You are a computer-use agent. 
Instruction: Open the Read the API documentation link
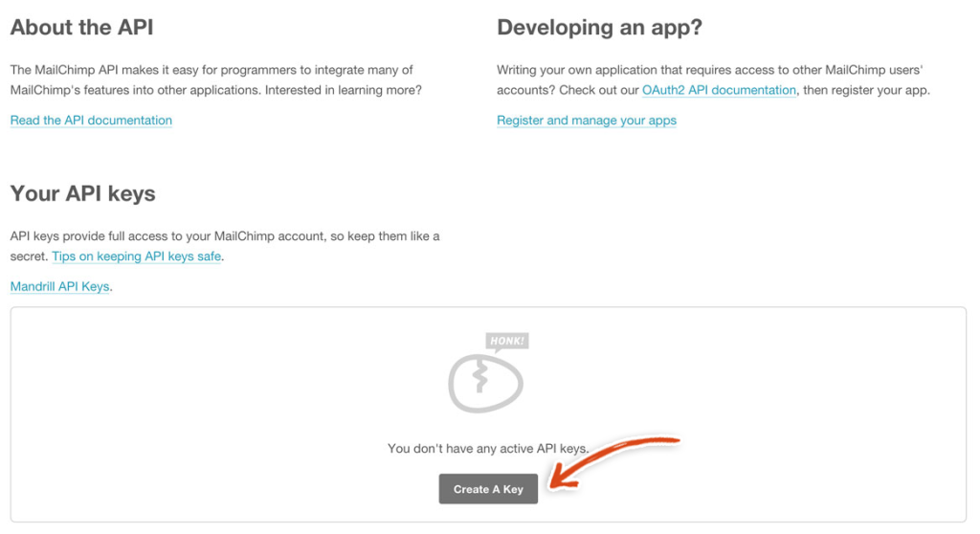(x=91, y=120)
